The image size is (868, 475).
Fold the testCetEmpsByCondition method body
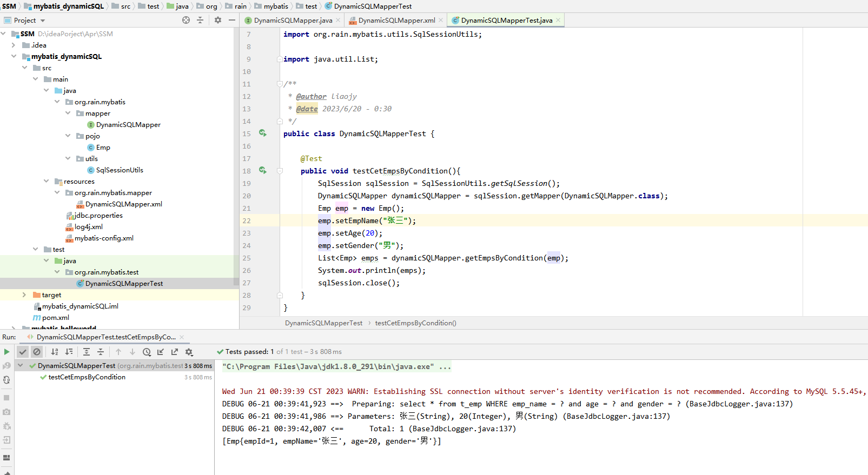(x=280, y=171)
